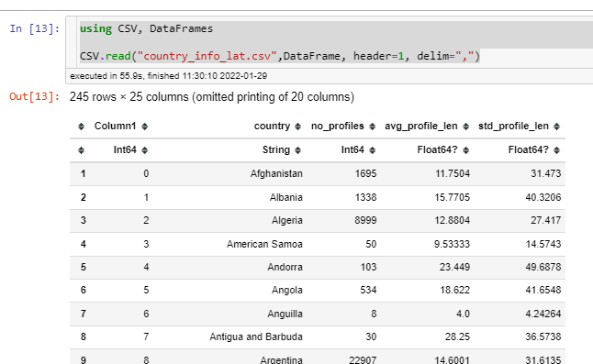Click the 9.53333 avg_profile_len value
593x364 pixels.
click(x=452, y=244)
